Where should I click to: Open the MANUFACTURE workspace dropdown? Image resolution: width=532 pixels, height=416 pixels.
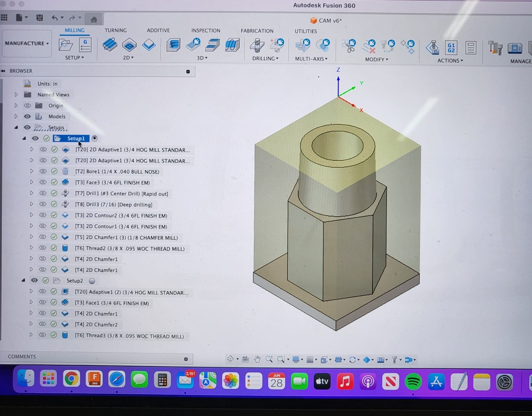(x=27, y=43)
